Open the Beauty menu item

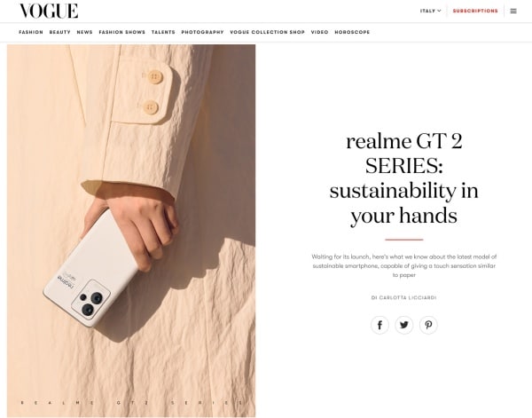pyautogui.click(x=59, y=32)
